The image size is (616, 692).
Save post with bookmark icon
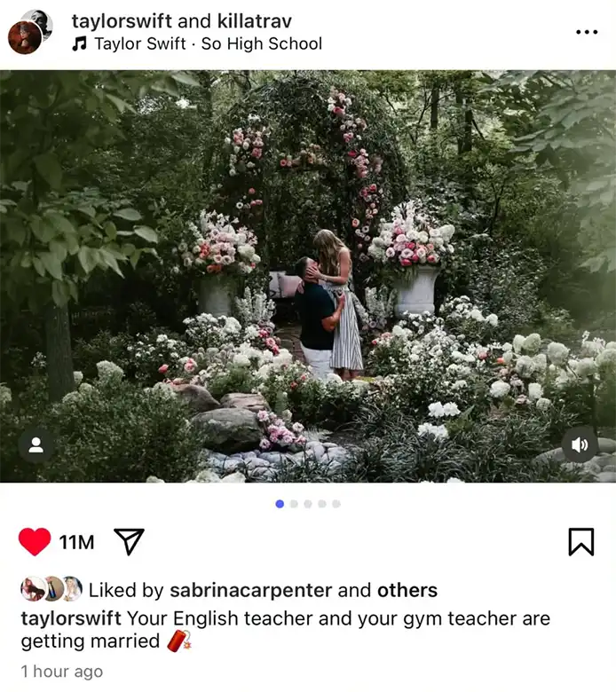[x=581, y=541]
